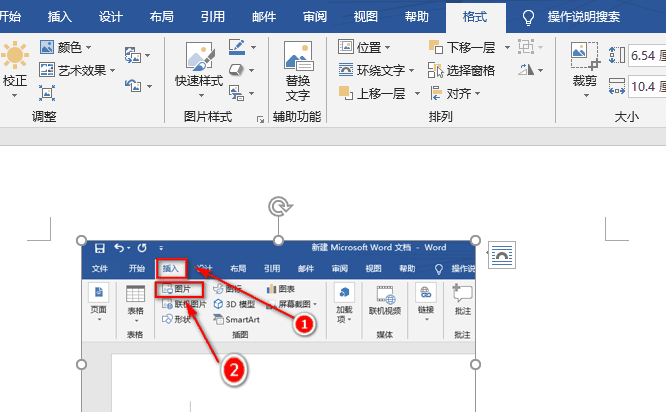Click the 下移一层 send backward button
The image size is (666, 412).
click(462, 47)
